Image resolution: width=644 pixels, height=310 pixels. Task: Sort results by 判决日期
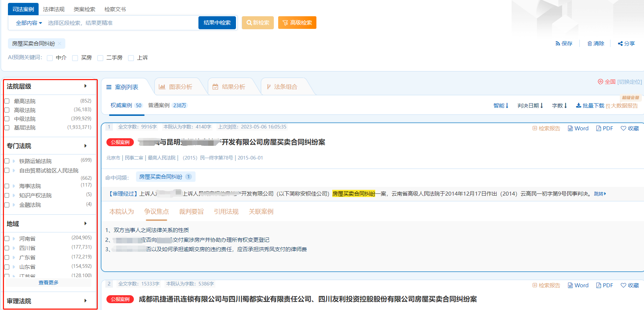(x=530, y=106)
